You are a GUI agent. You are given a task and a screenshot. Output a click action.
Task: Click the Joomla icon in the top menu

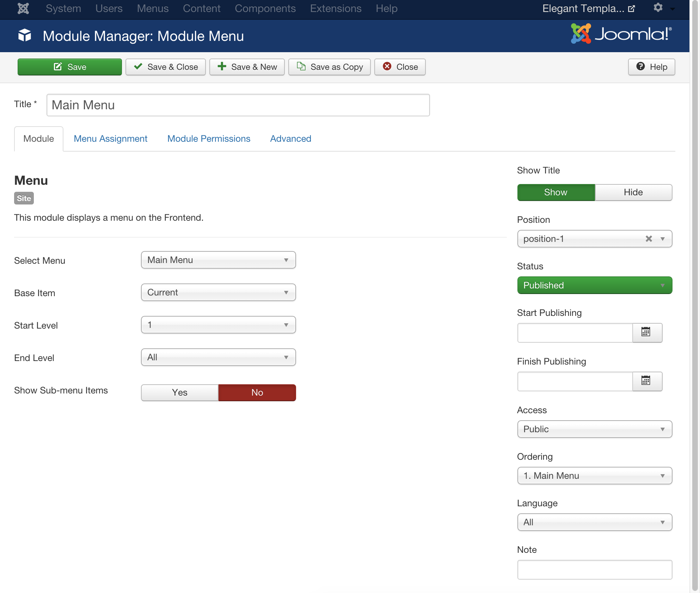(x=23, y=8)
